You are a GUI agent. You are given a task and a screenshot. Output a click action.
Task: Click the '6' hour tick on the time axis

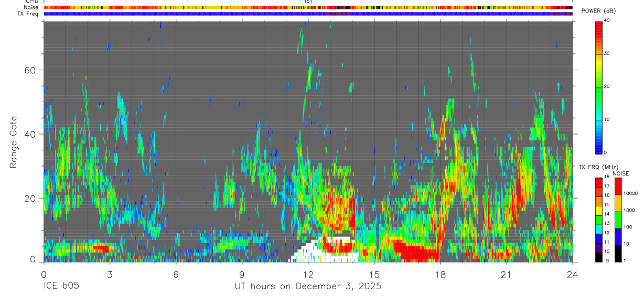pyautogui.click(x=176, y=274)
